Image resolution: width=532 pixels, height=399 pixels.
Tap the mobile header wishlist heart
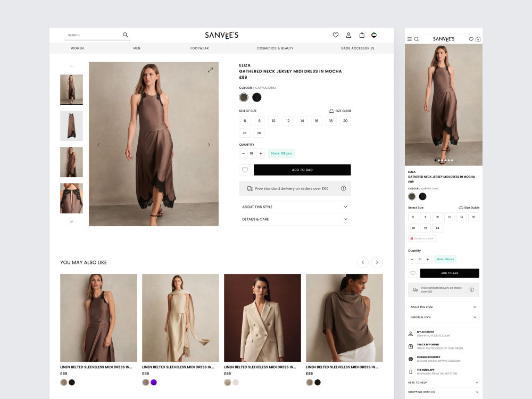click(471, 39)
